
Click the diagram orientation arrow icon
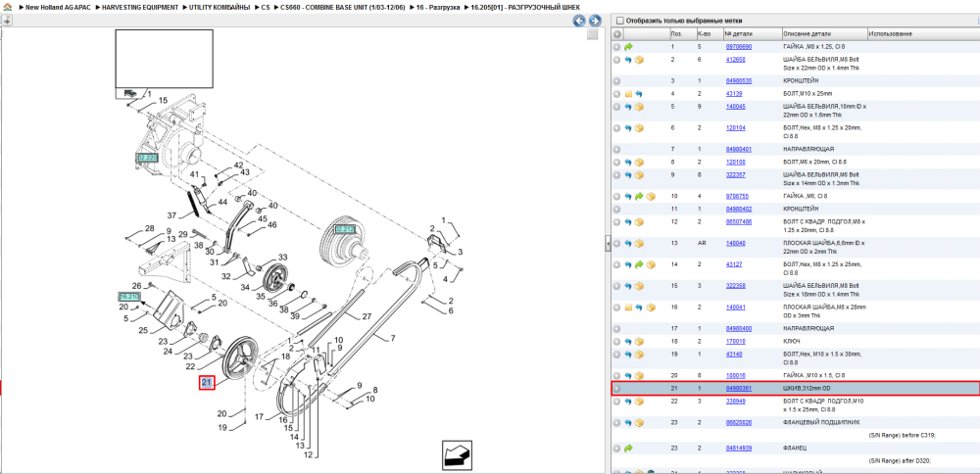tap(456, 454)
